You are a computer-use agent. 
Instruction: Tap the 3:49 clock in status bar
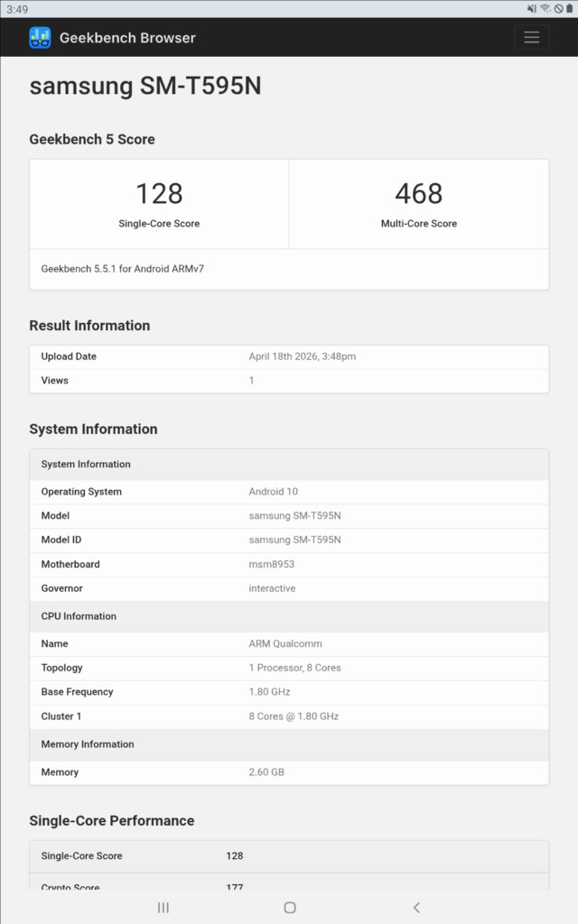pyautogui.click(x=17, y=9)
